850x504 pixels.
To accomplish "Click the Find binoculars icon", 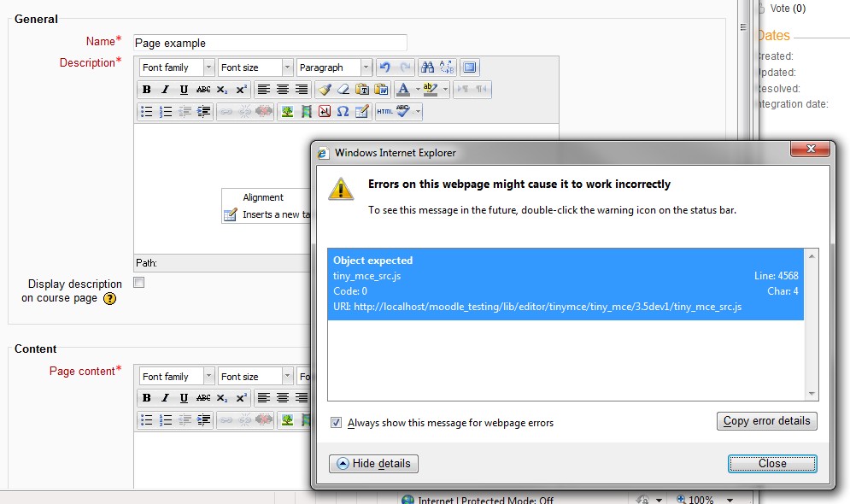I will click(x=428, y=67).
